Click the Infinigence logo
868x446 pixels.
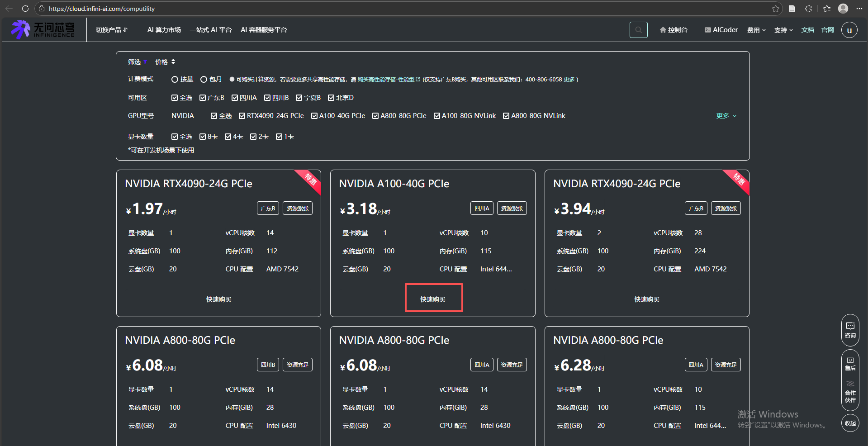coord(43,29)
